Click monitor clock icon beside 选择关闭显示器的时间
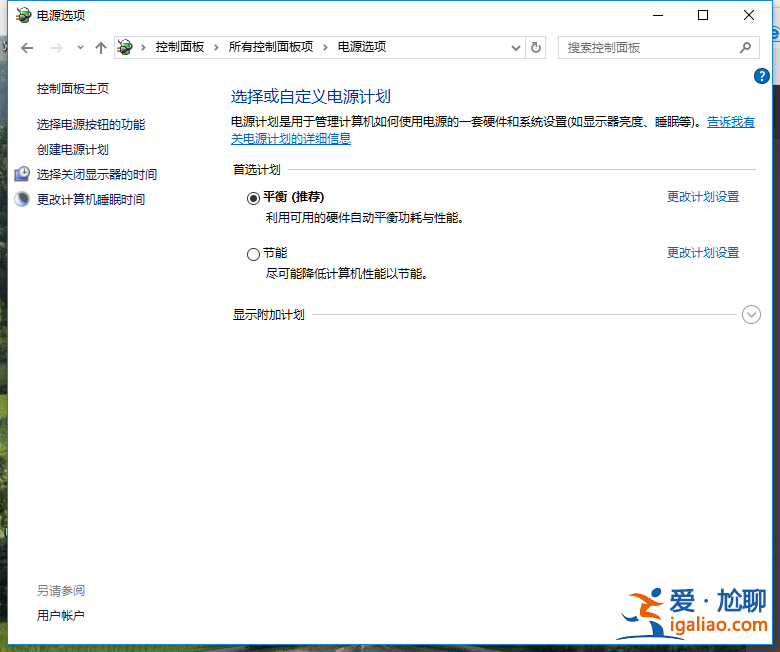The height and width of the screenshot is (652, 780). [22, 174]
